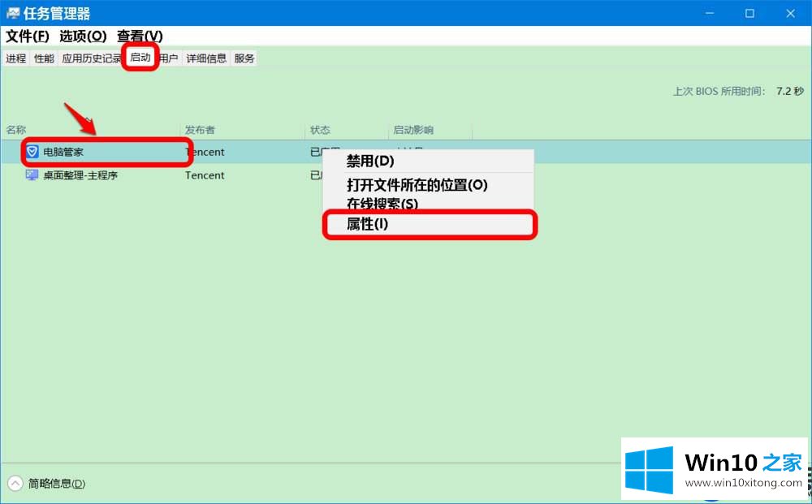Maximize the 任务管理器 window
812x504 pixels.
[x=749, y=14]
